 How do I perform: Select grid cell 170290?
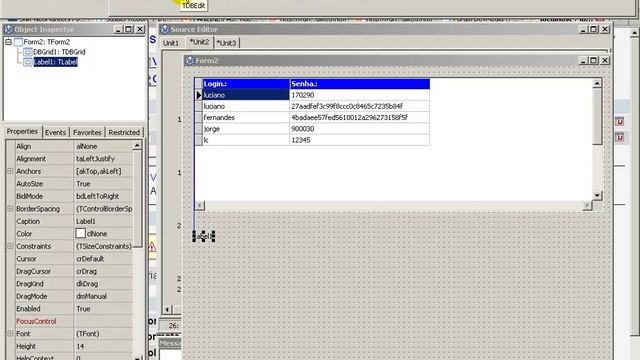[360, 95]
